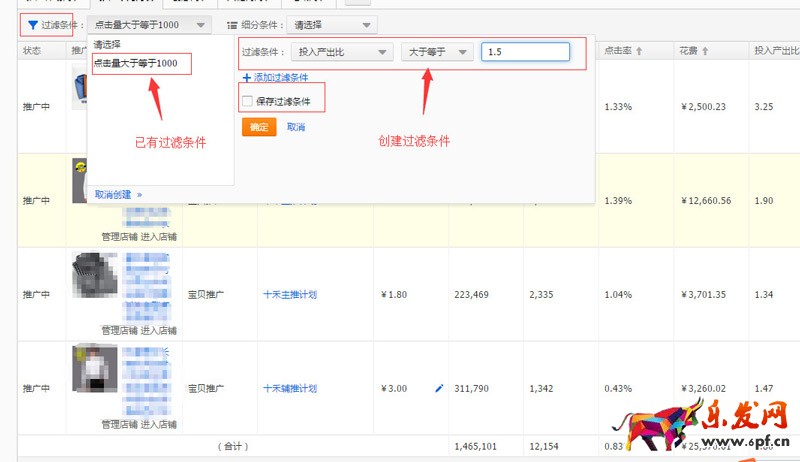The width and height of the screenshot is (800, 462).
Task: Sort by 花费 column arrow
Action: 704,50
